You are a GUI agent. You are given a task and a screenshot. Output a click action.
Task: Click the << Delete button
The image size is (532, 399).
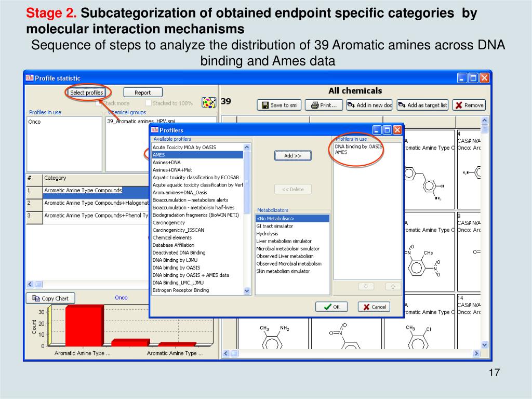(x=293, y=189)
